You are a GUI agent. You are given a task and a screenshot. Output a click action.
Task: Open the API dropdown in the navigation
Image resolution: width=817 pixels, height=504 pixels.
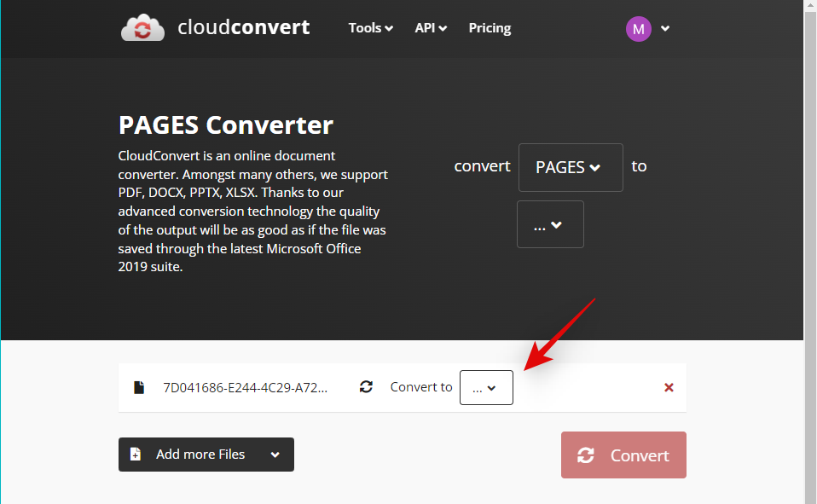click(x=431, y=27)
